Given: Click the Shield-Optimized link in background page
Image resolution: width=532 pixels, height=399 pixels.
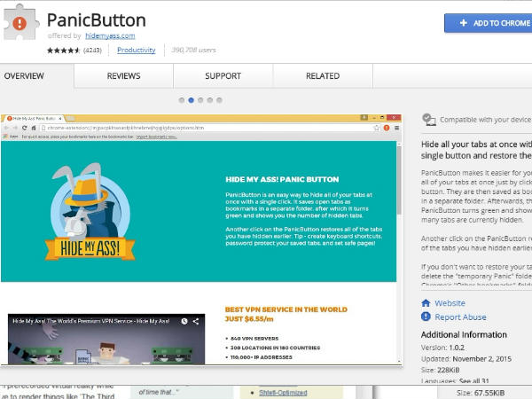Looking at the screenshot, I should (x=283, y=393).
